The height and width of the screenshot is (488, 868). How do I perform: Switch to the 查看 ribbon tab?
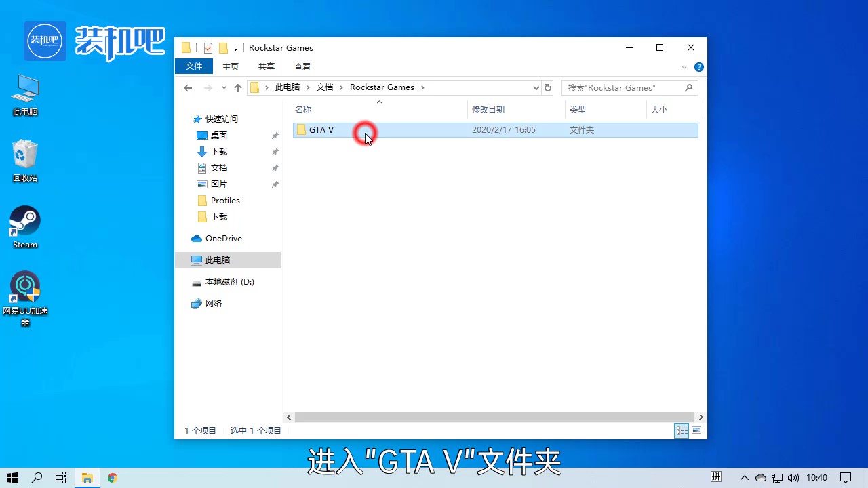[x=302, y=66]
